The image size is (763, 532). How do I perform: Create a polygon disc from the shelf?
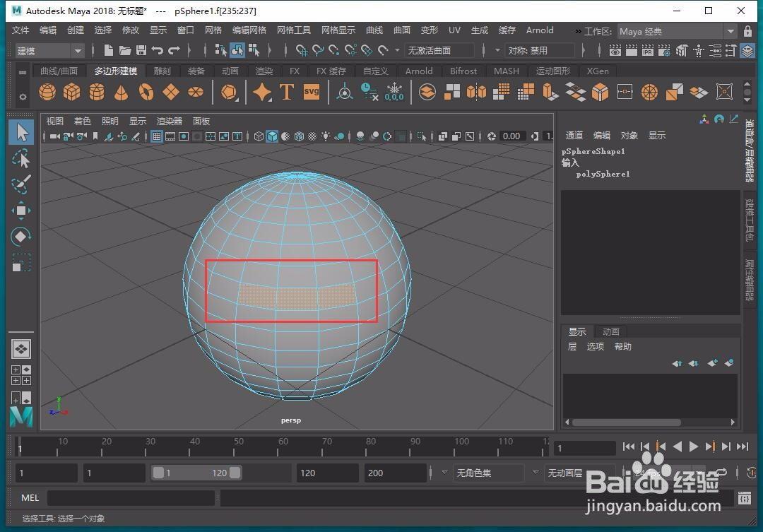[x=196, y=92]
